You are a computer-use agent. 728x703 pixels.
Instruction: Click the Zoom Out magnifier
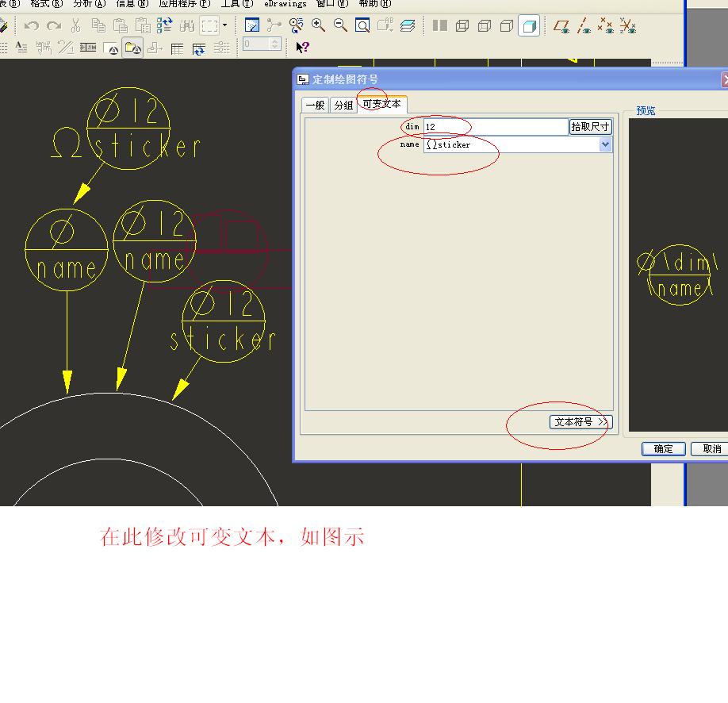click(340, 25)
